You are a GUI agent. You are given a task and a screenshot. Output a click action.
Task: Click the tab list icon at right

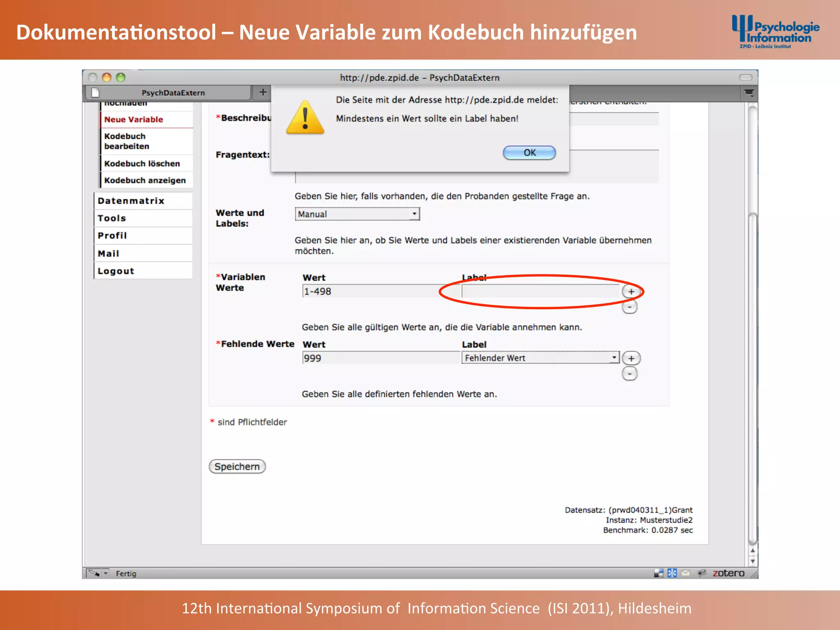pos(749,93)
